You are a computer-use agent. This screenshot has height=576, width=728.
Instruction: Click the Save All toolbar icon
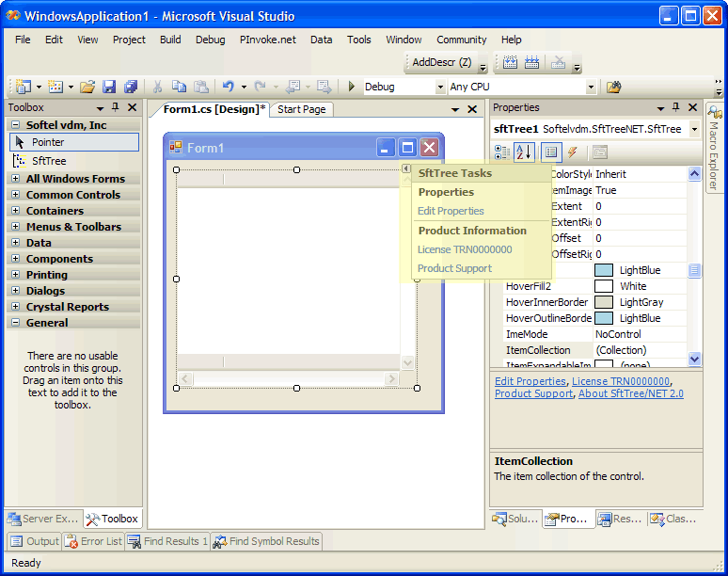tap(130, 87)
